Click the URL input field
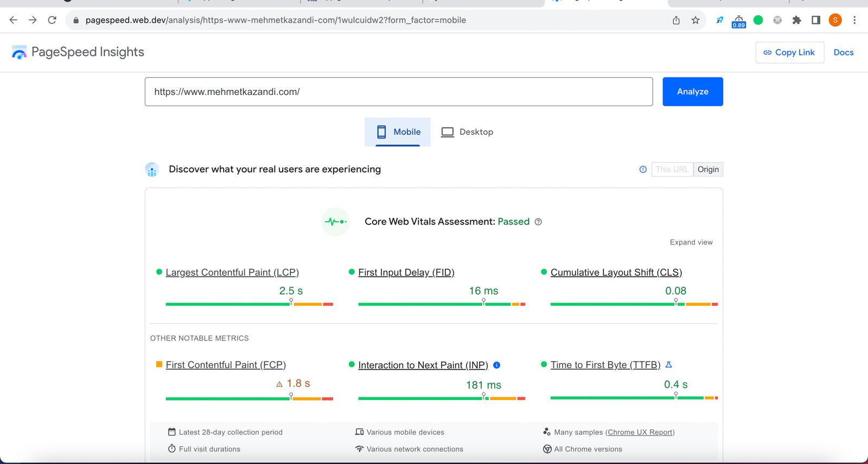 pyautogui.click(x=398, y=92)
